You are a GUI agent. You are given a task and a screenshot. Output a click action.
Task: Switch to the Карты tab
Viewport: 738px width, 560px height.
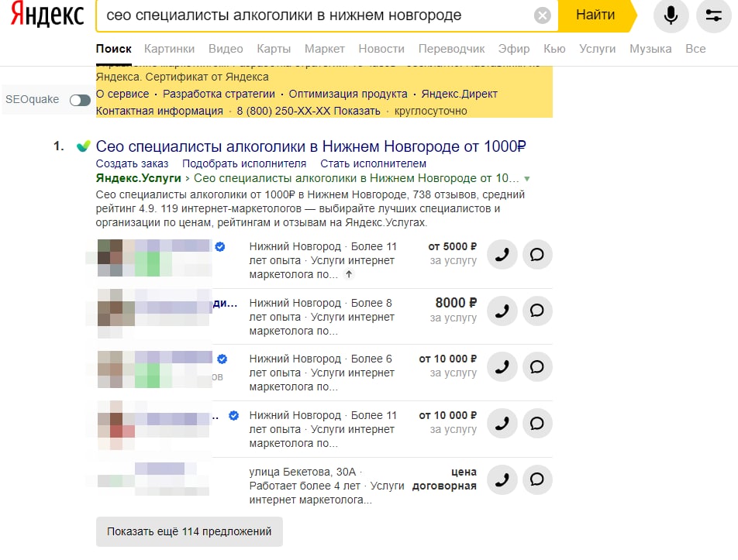[274, 49]
